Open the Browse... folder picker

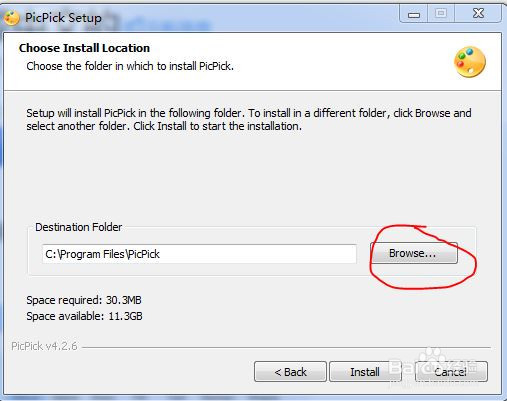pos(414,253)
